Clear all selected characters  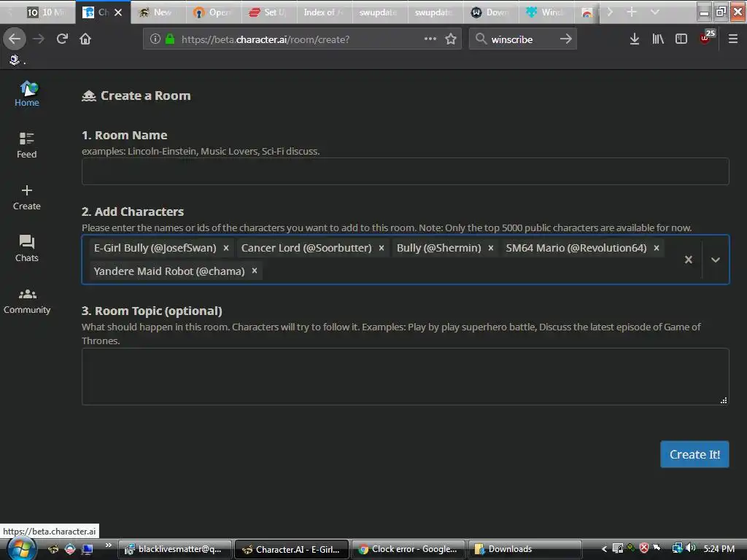pos(689,260)
